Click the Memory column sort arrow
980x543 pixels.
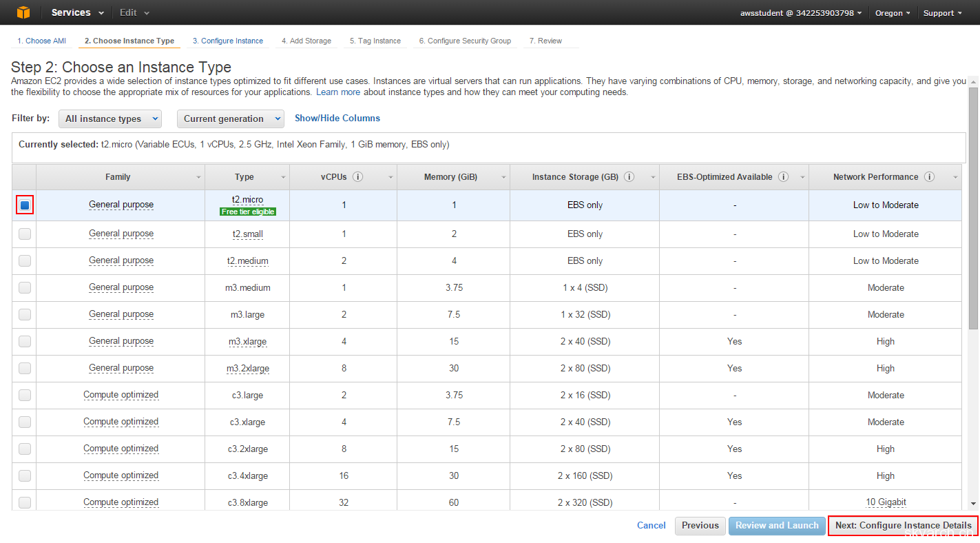pos(505,178)
